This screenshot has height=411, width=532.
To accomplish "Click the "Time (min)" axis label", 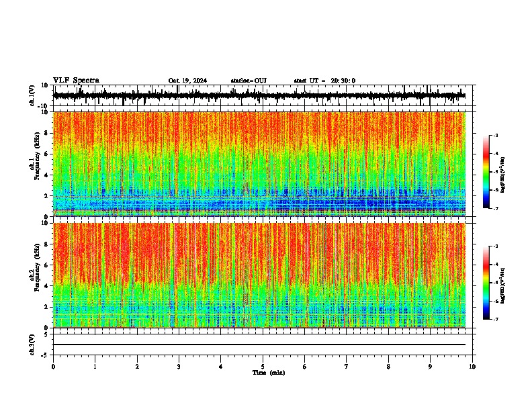I will click(x=269, y=373).
